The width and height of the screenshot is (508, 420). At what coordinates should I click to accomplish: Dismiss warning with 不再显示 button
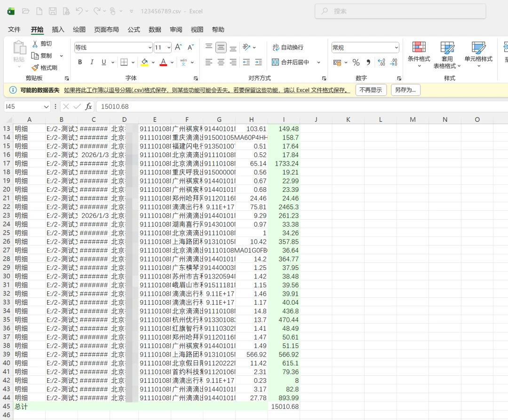click(371, 90)
